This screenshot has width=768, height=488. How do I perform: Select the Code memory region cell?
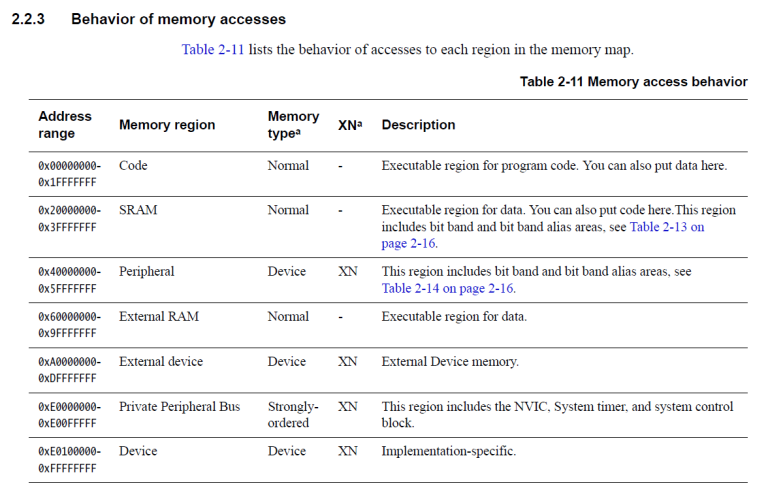(x=133, y=166)
